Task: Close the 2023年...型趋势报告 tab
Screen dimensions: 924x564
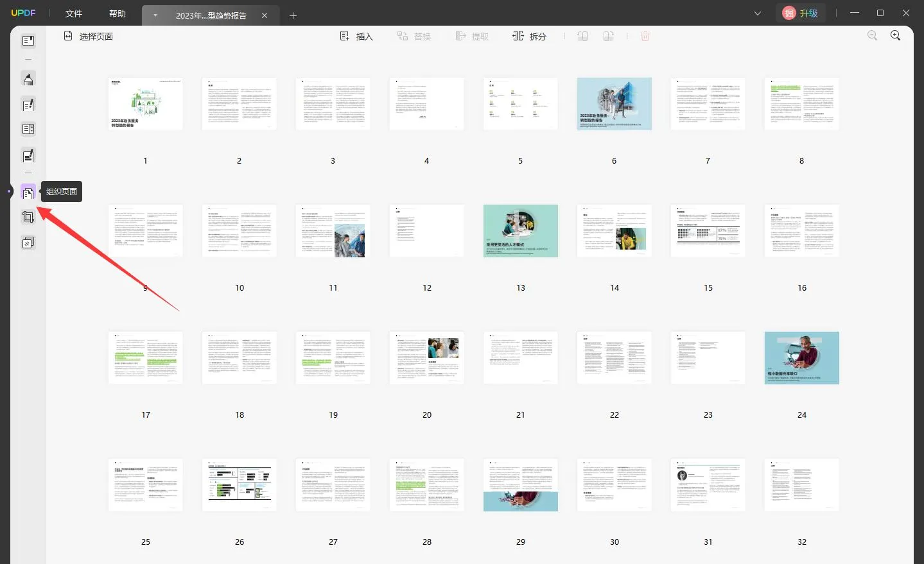Action: 265,15
